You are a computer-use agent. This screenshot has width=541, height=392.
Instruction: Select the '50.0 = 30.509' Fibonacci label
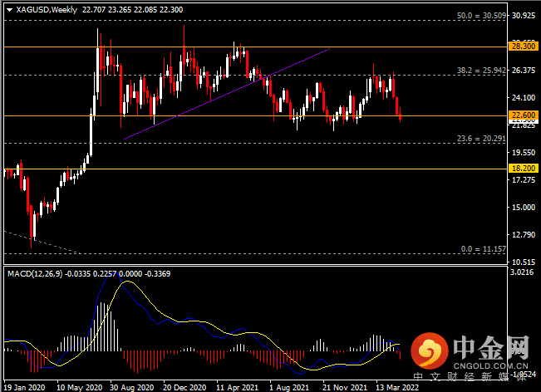481,16
